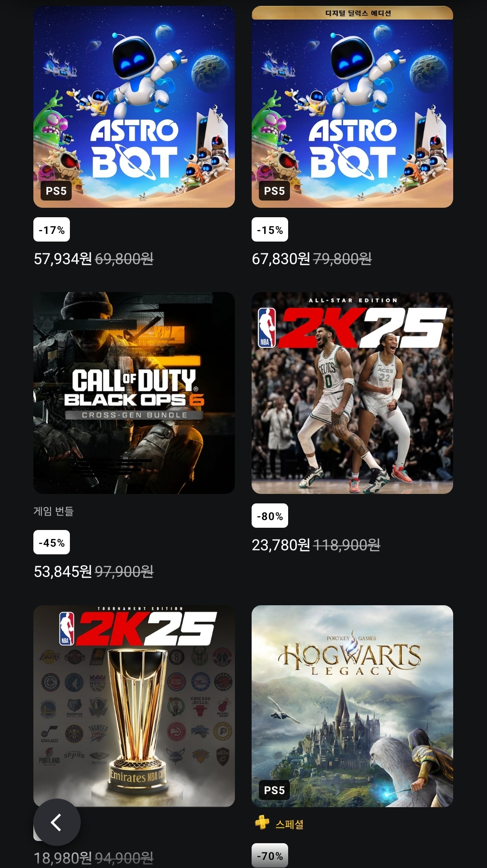Tap the 23,780원 price for NBA 2K25
Screen dimensions: 487x868
pyautogui.click(x=281, y=545)
